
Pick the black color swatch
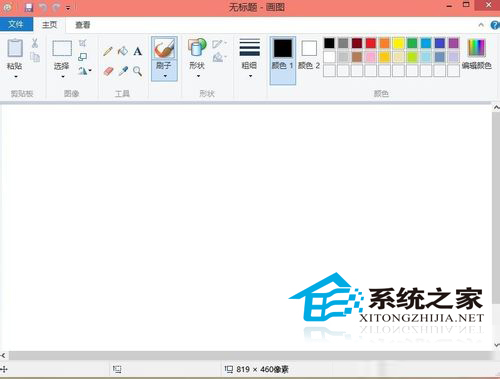pyautogui.click(x=329, y=43)
